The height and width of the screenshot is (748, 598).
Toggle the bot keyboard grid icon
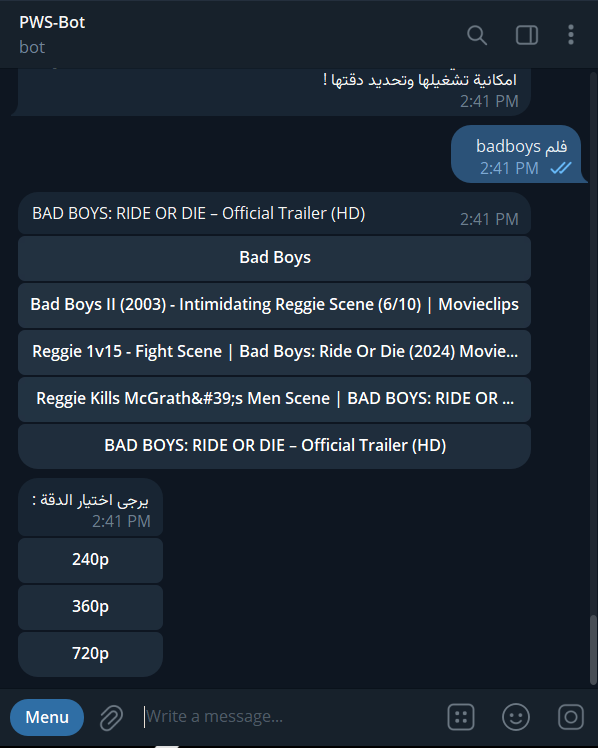pos(461,717)
